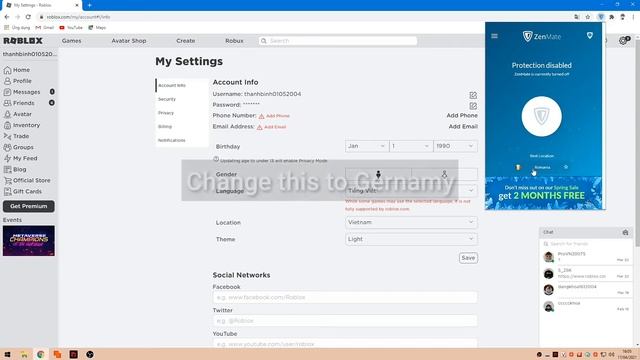
Task: Click the Add Phone button on the right
Action: tap(462, 116)
